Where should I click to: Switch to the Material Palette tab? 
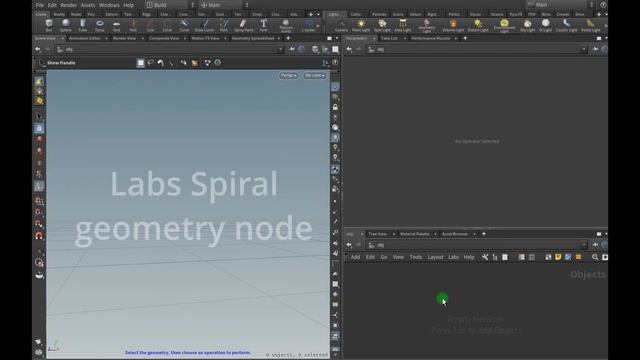(415, 234)
